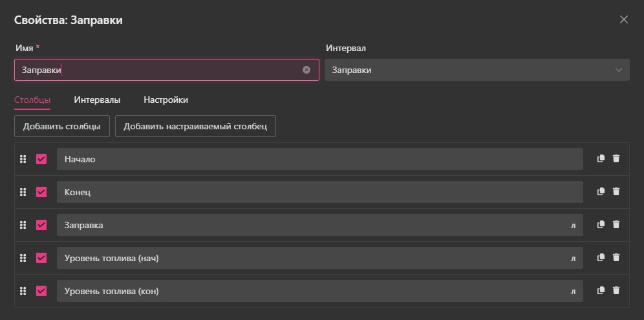Close the Свойства: Заправки dialog

(623, 19)
